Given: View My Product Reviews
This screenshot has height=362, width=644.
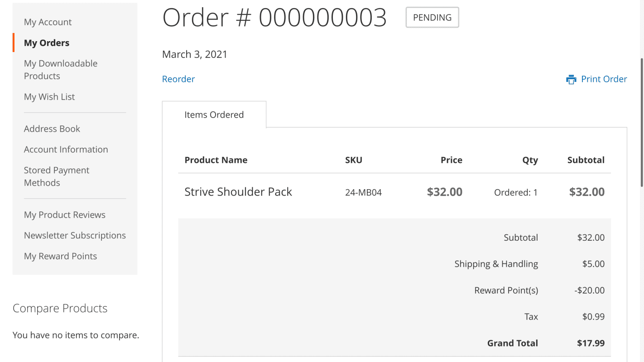Looking at the screenshot, I should tap(65, 215).
